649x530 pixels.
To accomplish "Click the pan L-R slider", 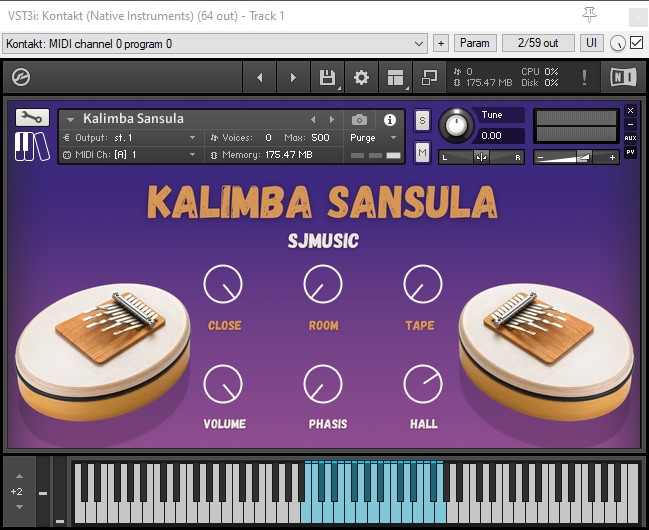I will [x=481, y=157].
